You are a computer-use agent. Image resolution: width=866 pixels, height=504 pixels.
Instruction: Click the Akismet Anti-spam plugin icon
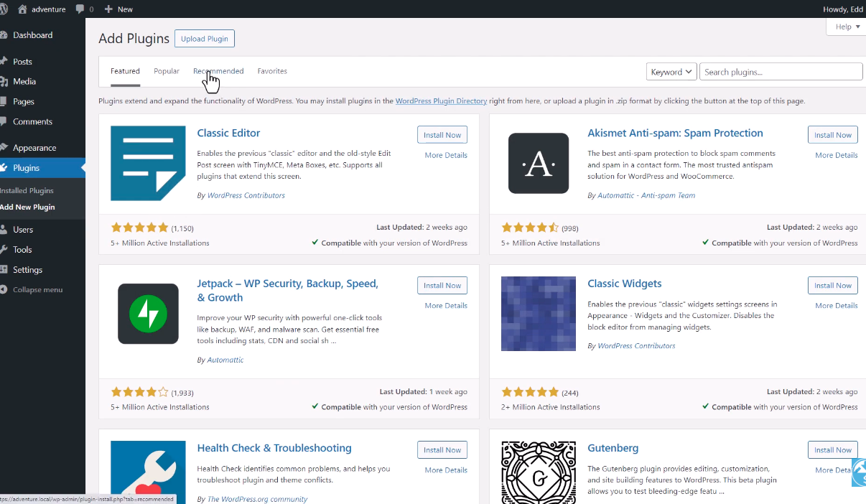click(538, 163)
